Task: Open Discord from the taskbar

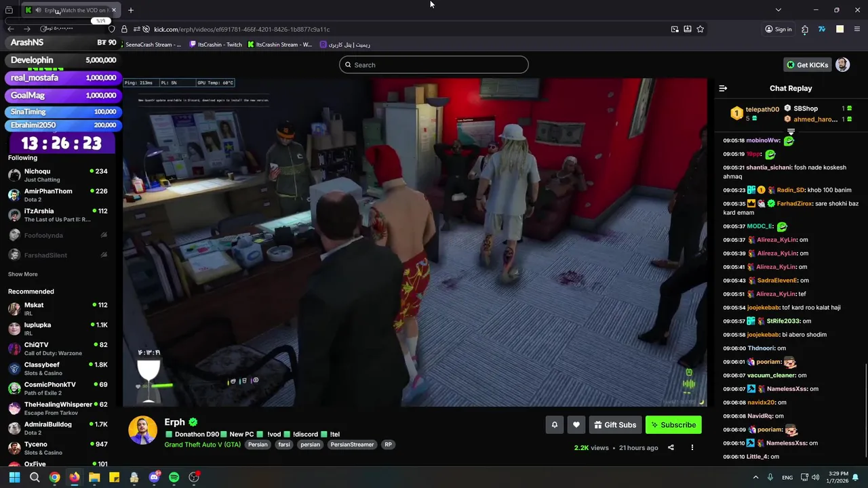Action: pyautogui.click(x=154, y=477)
